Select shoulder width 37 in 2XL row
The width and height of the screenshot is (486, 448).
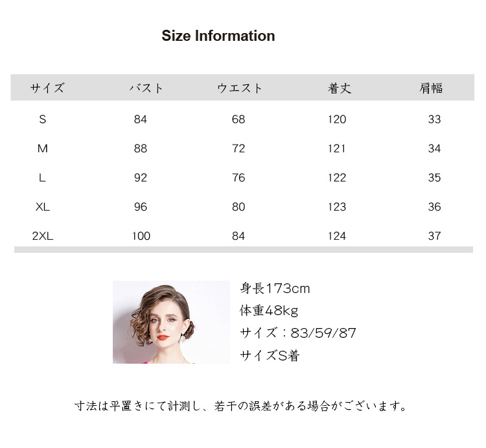tap(434, 236)
